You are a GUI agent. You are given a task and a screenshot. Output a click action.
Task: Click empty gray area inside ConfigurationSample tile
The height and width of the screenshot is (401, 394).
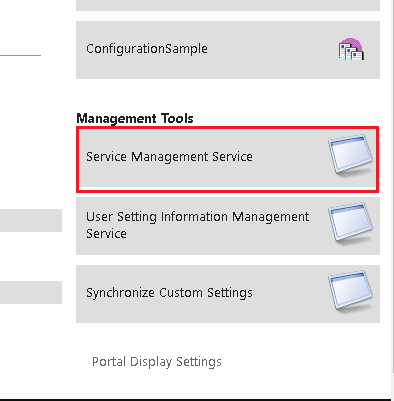click(270, 50)
